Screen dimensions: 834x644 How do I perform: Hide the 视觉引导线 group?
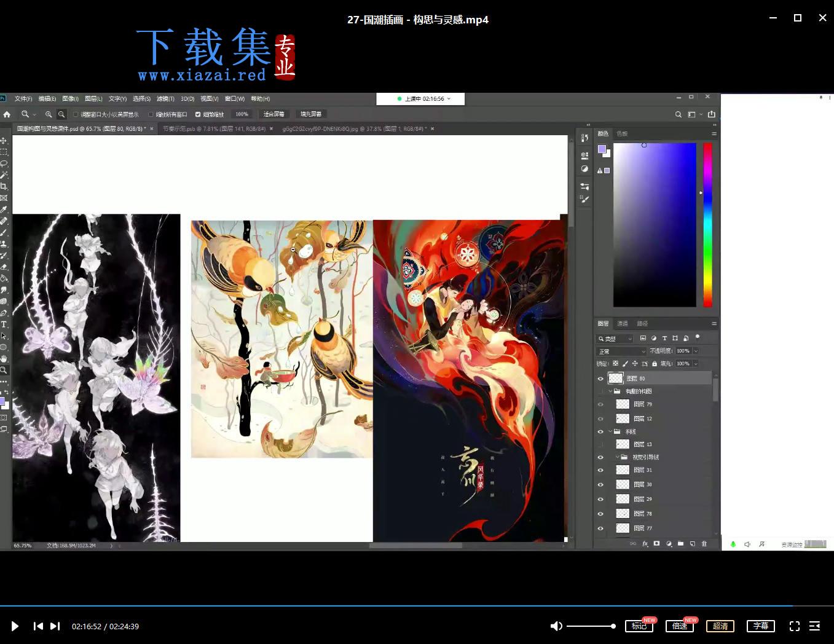(x=600, y=457)
